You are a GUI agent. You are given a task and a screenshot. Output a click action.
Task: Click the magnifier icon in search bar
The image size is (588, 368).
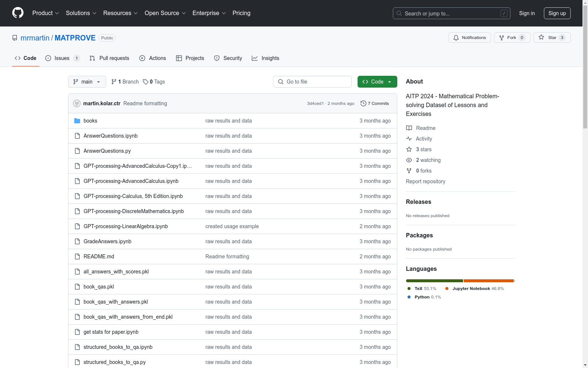[x=399, y=13]
